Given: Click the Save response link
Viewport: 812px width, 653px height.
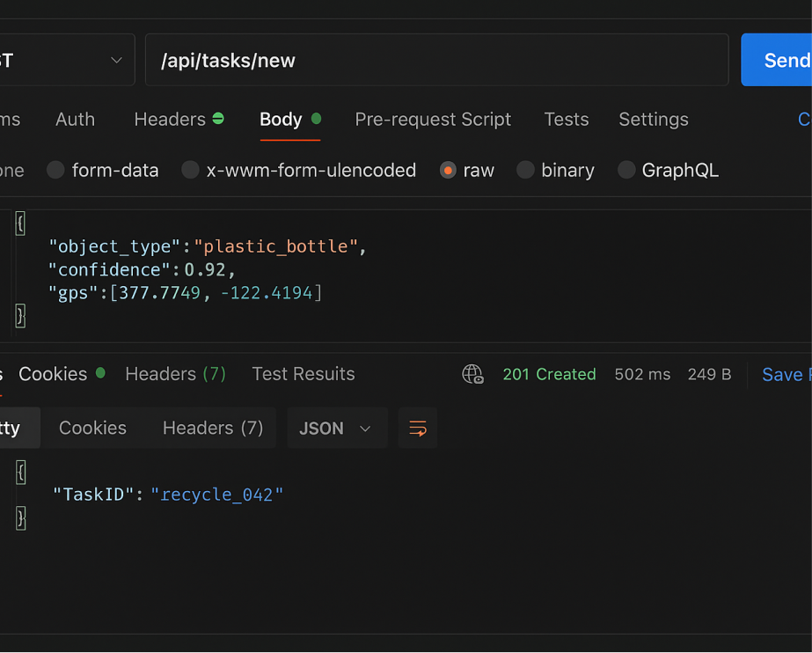Looking at the screenshot, I should tap(786, 374).
